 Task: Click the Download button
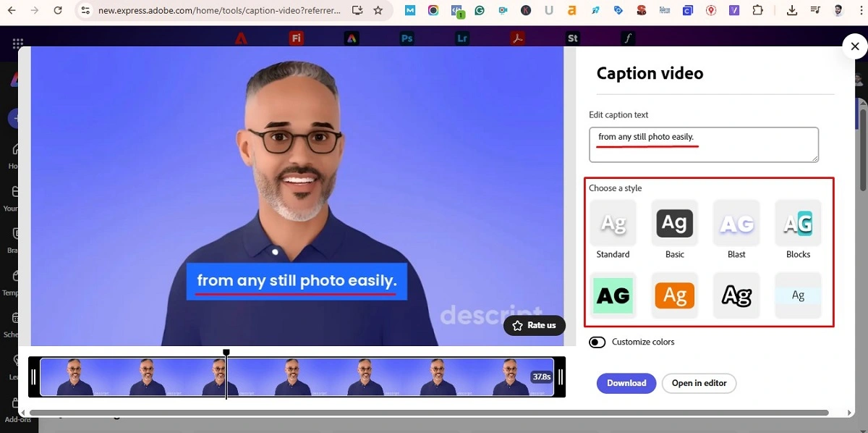pyautogui.click(x=626, y=383)
